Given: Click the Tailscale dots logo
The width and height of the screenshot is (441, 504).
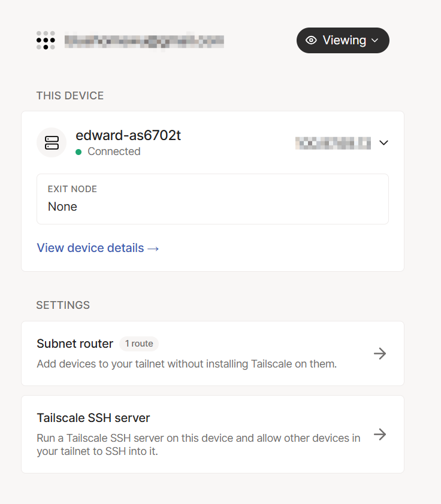Looking at the screenshot, I should coord(46,40).
